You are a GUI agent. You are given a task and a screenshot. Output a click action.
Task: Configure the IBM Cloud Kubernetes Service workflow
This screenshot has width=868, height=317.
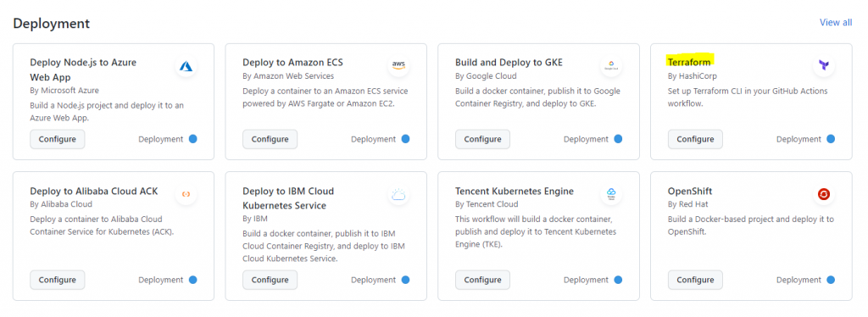click(270, 280)
